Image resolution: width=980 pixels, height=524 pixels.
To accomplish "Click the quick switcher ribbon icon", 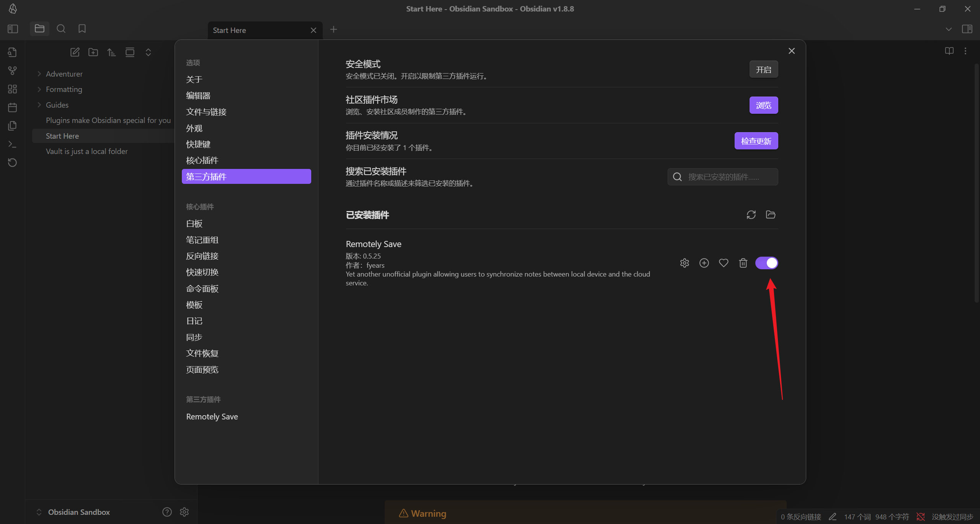I will click(12, 52).
